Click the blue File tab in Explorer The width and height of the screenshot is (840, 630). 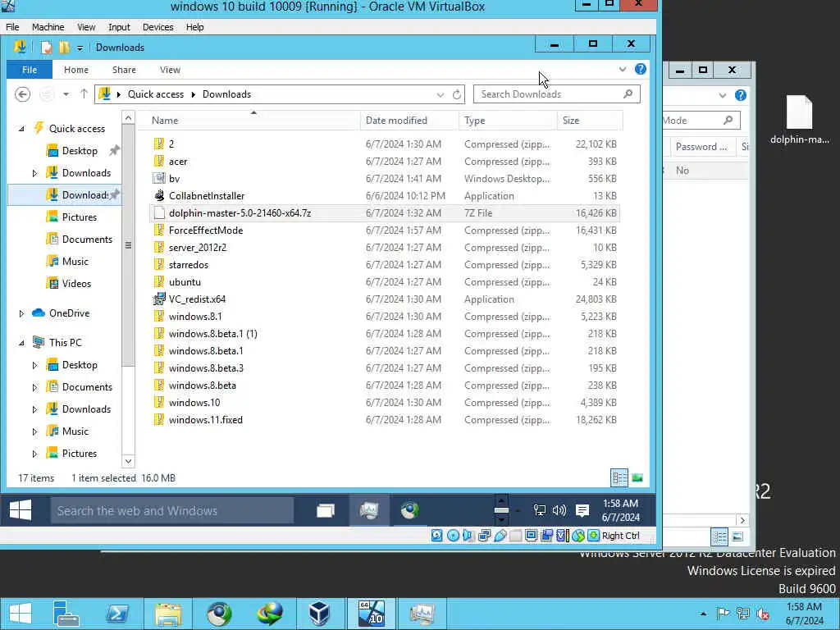point(30,70)
